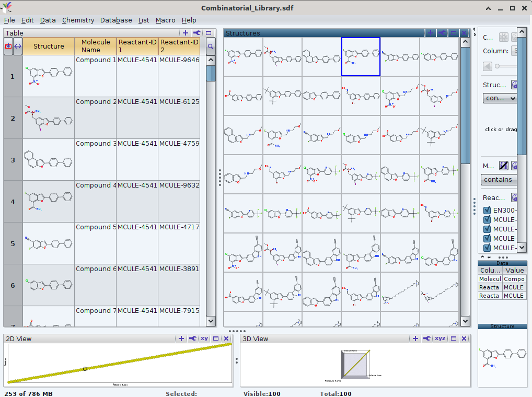Click the plus icon in Table panel header
532x397 pixels.
(x=186, y=33)
